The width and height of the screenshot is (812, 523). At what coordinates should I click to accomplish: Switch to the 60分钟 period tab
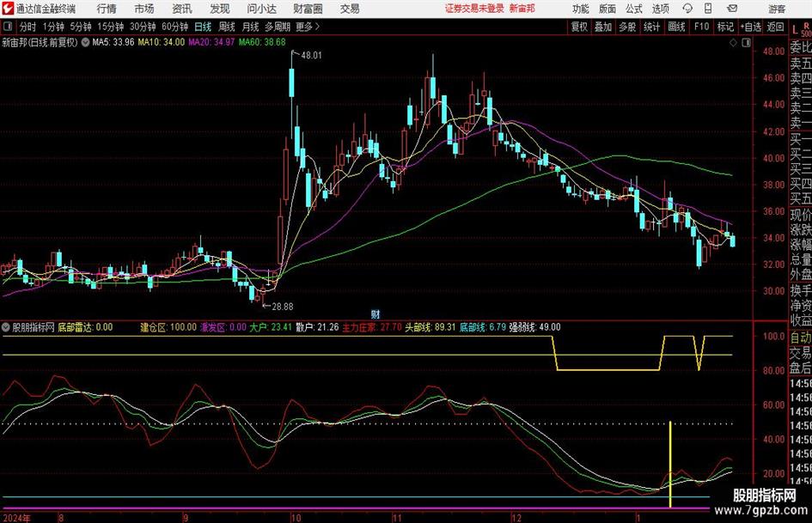tap(175, 27)
